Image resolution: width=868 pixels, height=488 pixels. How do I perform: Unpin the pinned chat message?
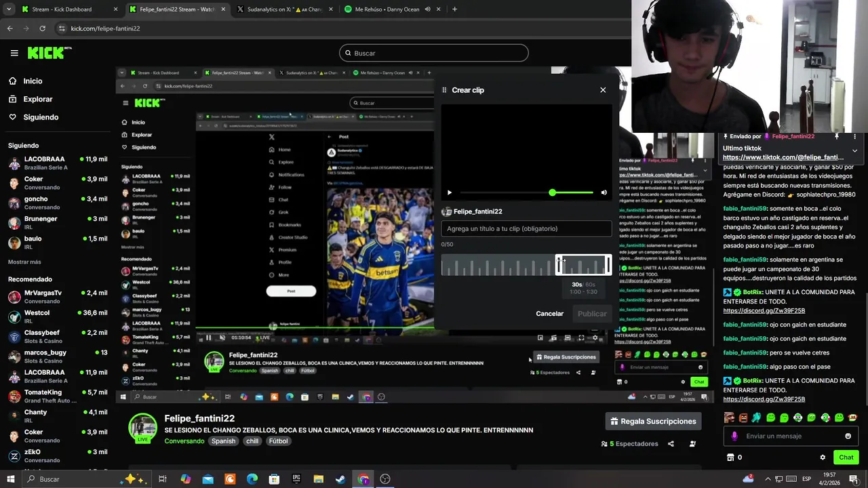coord(837,136)
